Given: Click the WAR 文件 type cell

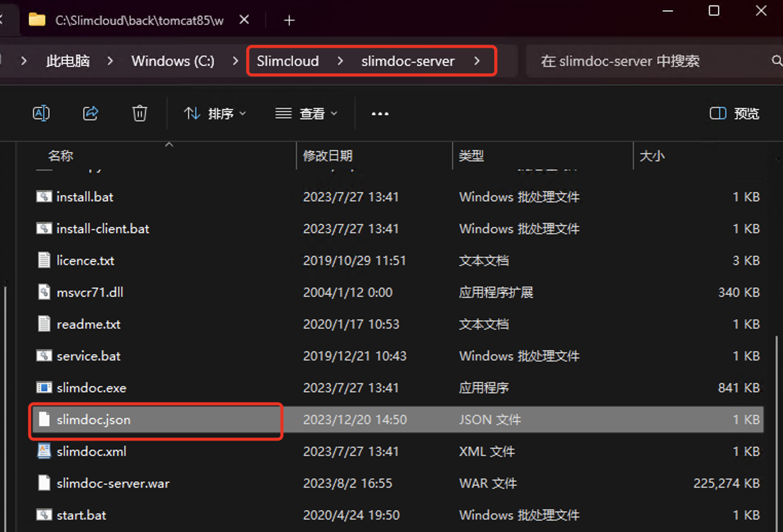Looking at the screenshot, I should (x=488, y=483).
